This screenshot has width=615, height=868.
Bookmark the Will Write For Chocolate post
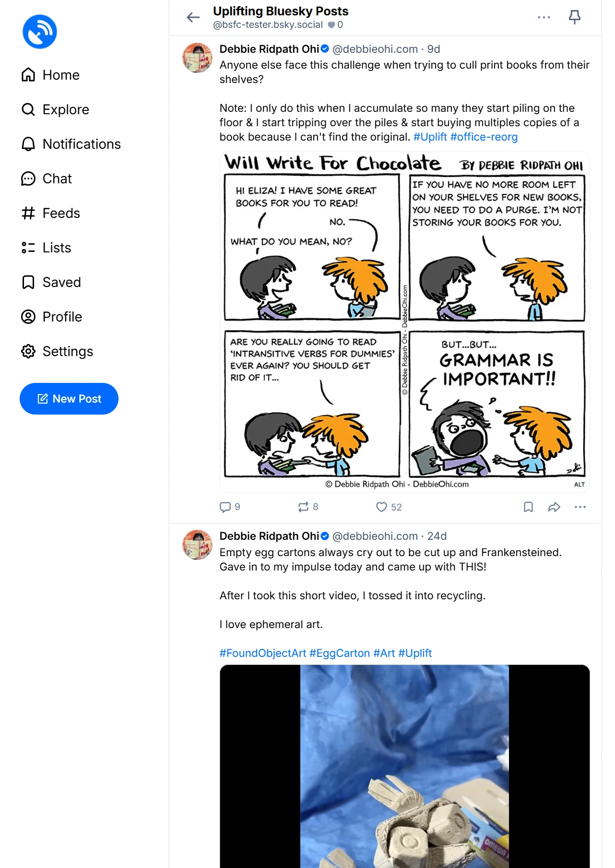528,507
